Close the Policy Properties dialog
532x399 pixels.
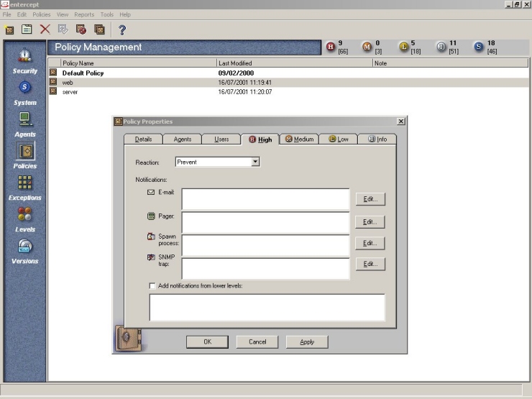coord(400,121)
